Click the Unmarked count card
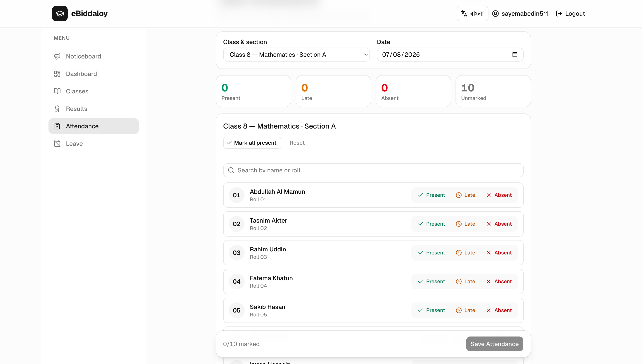Viewport: 642px width, 364px height. tap(493, 91)
